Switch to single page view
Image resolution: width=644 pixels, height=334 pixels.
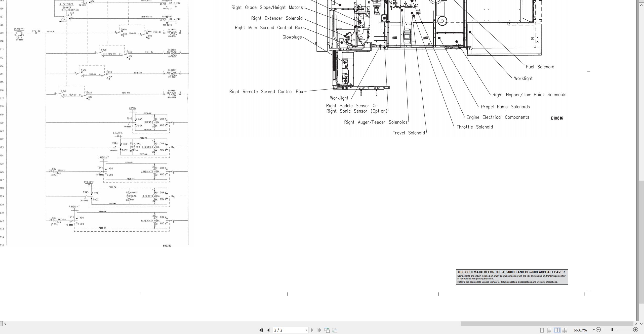tap(542, 330)
